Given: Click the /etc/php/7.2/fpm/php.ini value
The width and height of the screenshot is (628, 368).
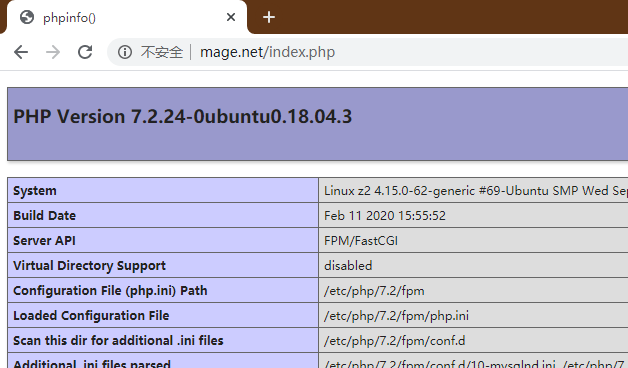Looking at the screenshot, I should click(x=396, y=316).
